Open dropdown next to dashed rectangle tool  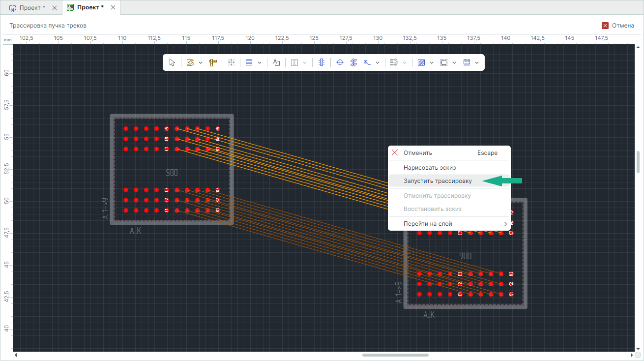pos(454,62)
